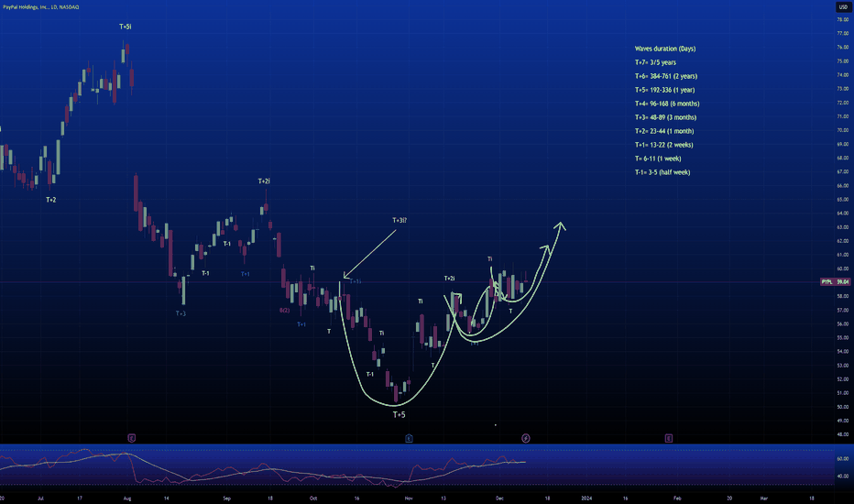Click the 'Sep' label on the time axis
This screenshot has height=504, width=854.
click(227, 499)
